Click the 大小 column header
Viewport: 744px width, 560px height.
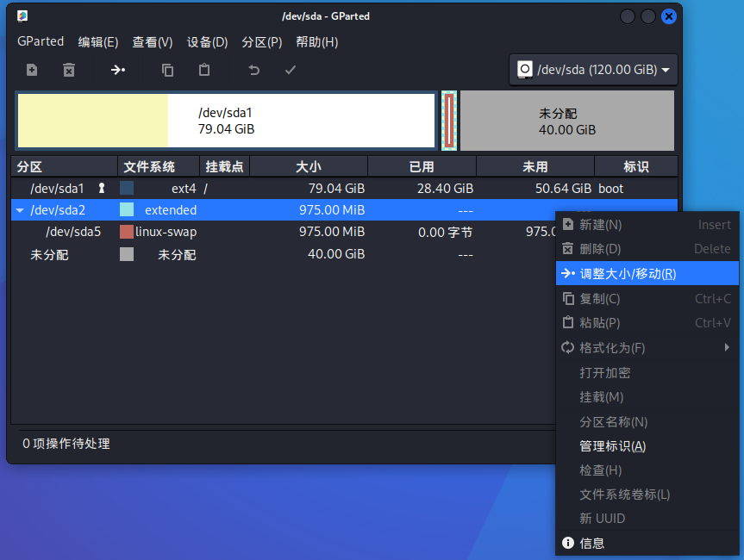[x=309, y=166]
